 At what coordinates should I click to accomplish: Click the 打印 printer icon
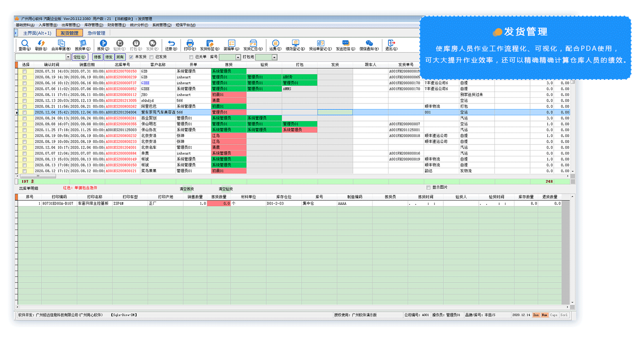tap(190, 43)
